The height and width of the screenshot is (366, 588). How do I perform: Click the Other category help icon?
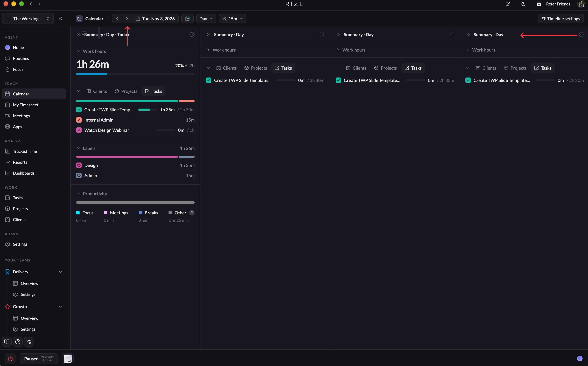coord(192,213)
